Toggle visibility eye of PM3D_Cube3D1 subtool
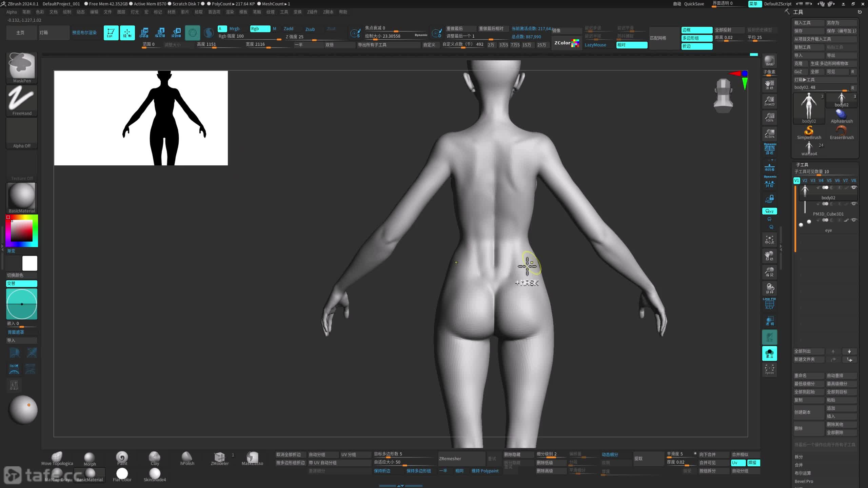 click(x=854, y=204)
